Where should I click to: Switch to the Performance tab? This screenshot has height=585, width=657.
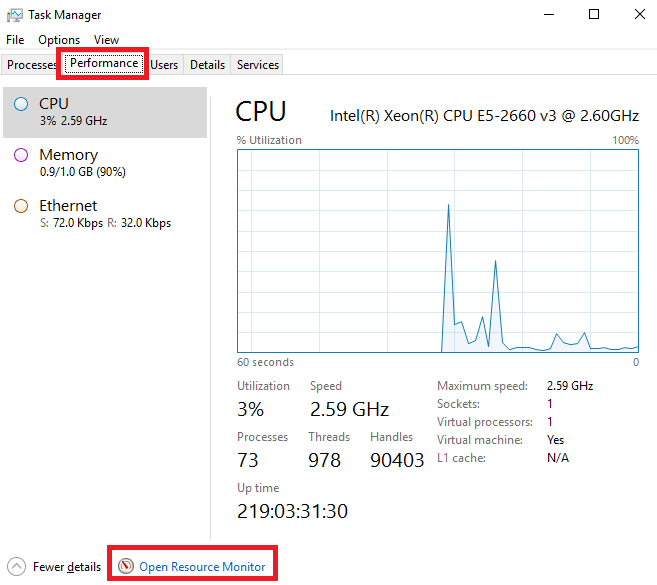104,63
